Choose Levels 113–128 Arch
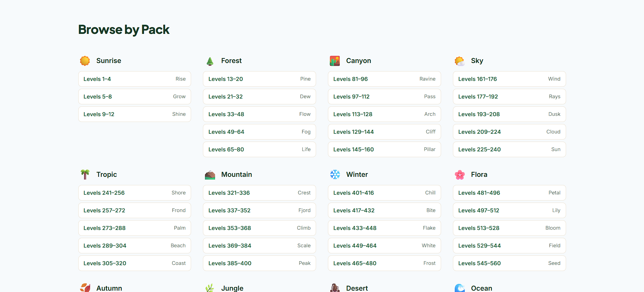Image resolution: width=644 pixels, height=292 pixels. click(x=385, y=114)
